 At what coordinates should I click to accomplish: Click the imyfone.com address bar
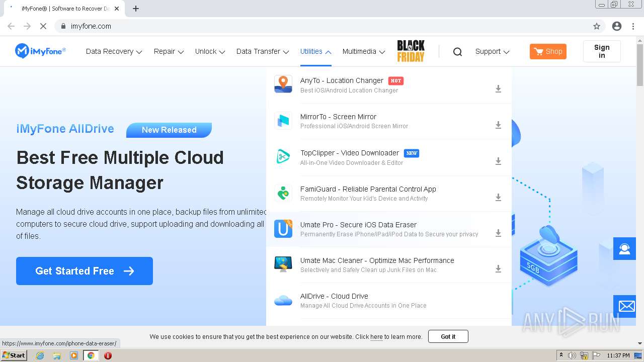[x=322, y=26]
